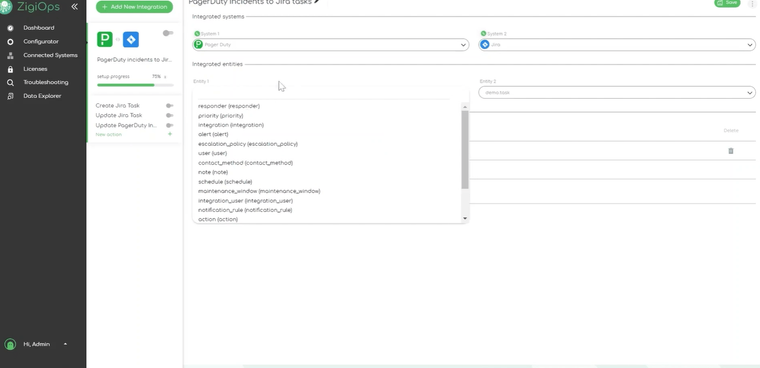Open the Update PagerDuty In... action
This screenshot has width=760, height=368.
(x=126, y=125)
